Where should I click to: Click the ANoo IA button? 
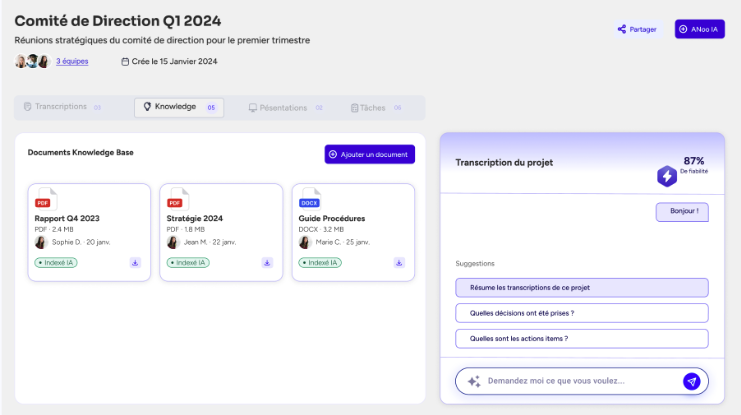point(699,29)
